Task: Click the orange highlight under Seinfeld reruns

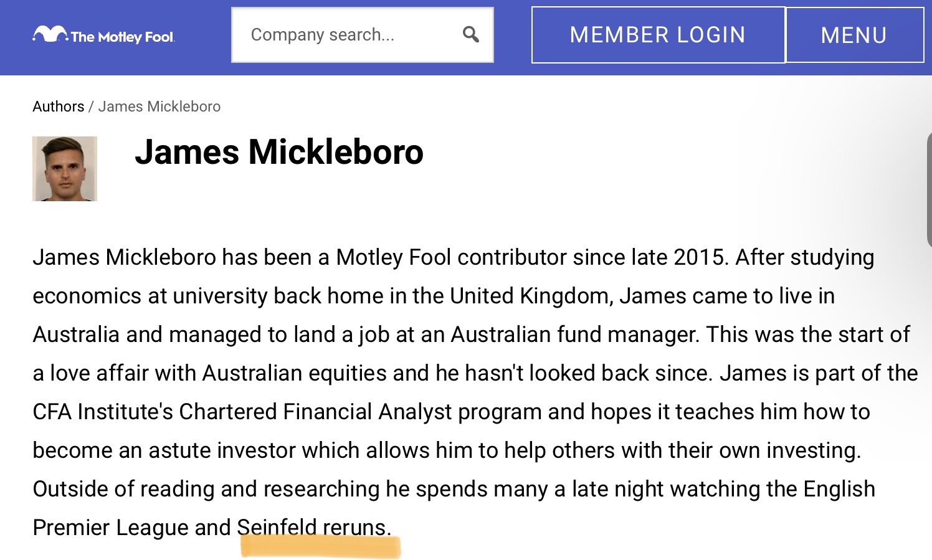Action: click(x=321, y=548)
